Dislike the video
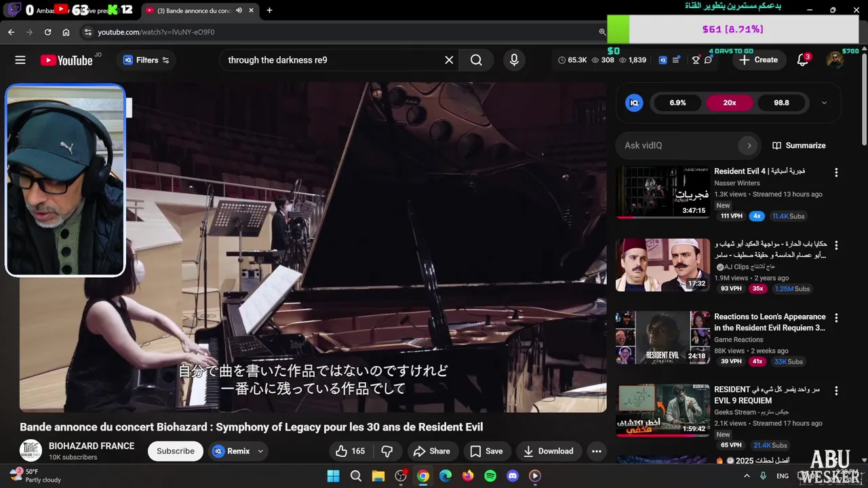 [x=387, y=451]
